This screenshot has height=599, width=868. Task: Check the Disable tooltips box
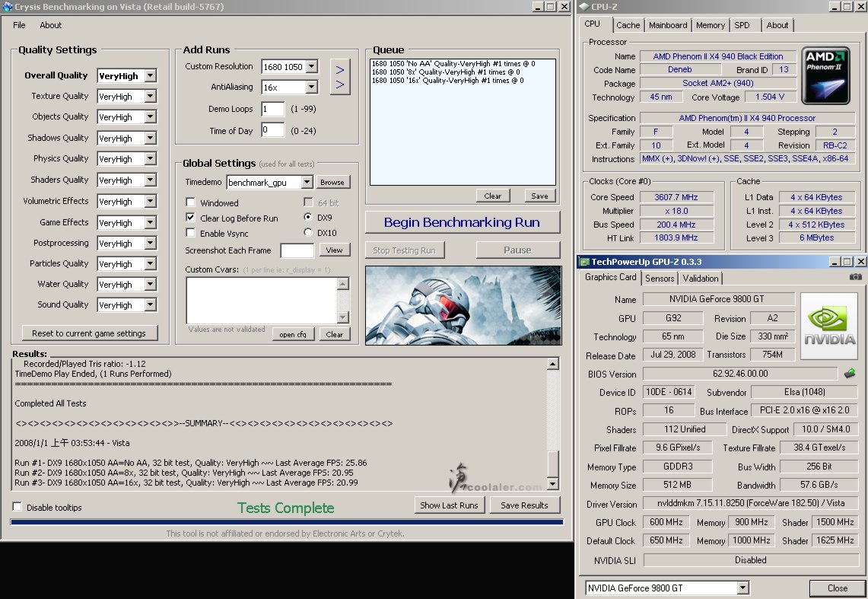pos(17,507)
